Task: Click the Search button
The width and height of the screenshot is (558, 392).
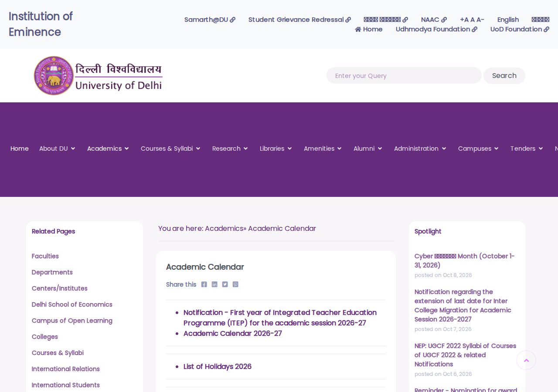Action: pos(504,76)
